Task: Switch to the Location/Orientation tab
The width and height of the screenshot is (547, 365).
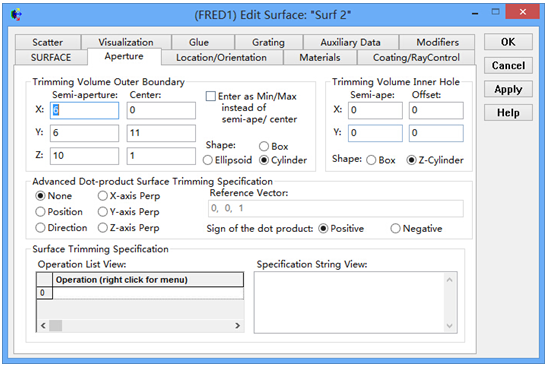Action: coord(222,58)
